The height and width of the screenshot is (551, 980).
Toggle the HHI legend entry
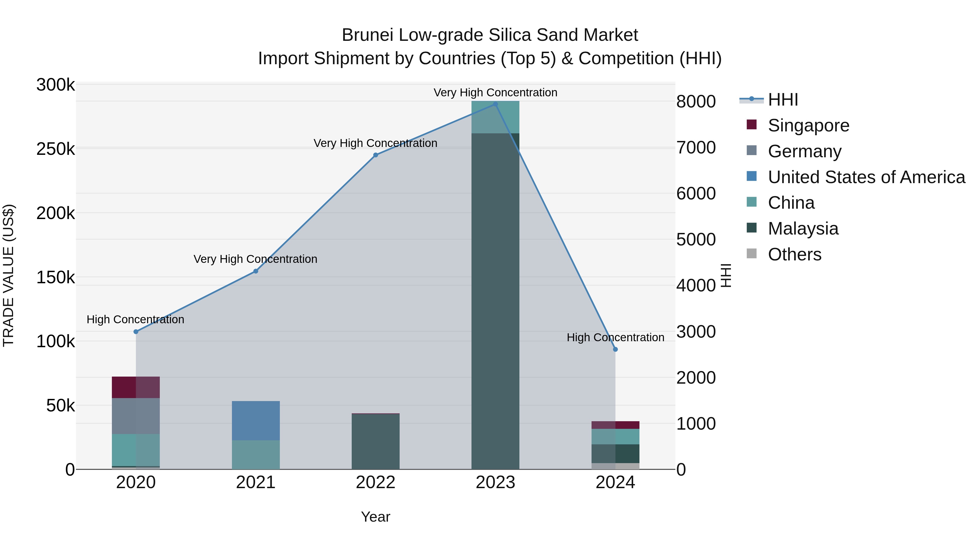[768, 100]
